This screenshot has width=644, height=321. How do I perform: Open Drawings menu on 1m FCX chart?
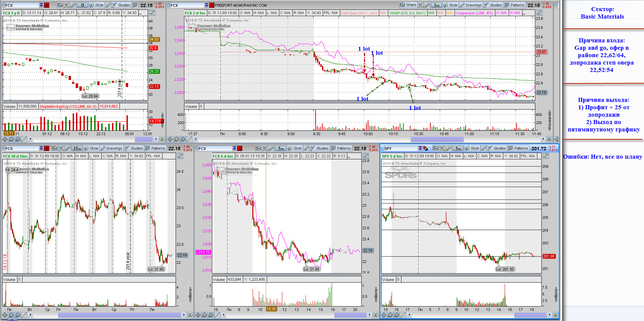(471, 5)
